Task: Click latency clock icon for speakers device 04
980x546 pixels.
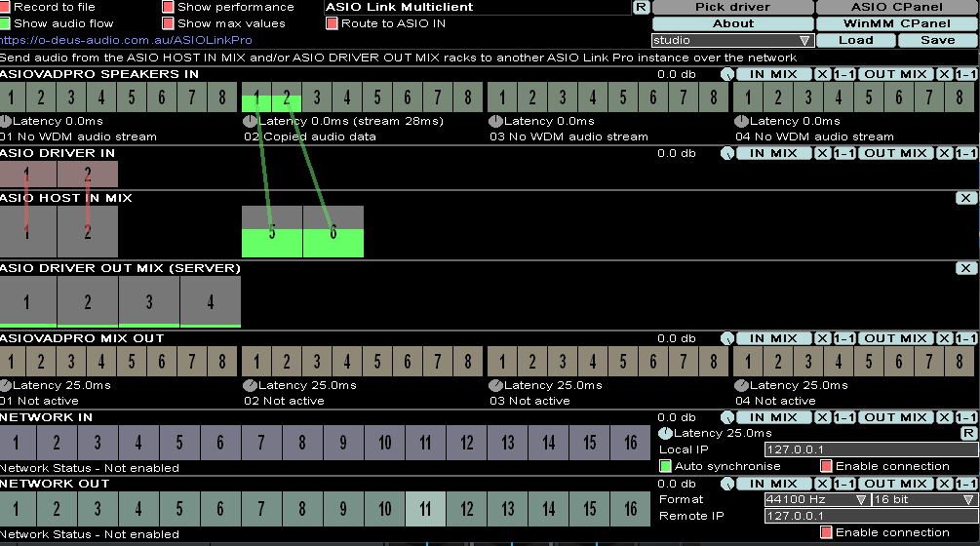Action: [741, 121]
